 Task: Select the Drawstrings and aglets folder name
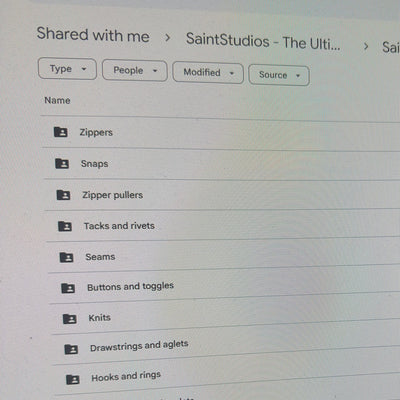139,346
